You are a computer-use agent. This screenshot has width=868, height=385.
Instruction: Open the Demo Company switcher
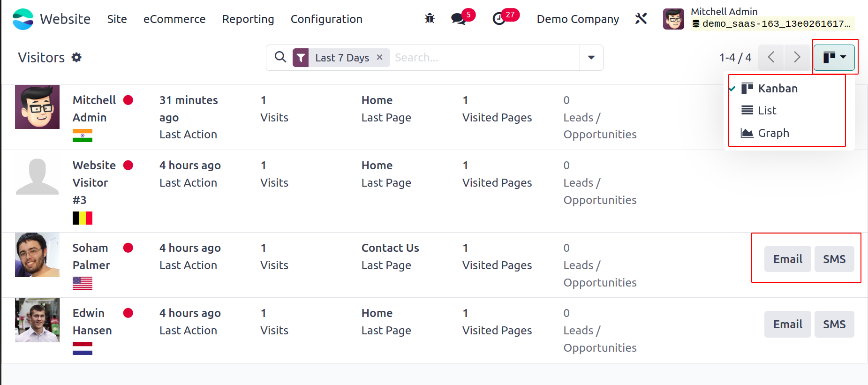pyautogui.click(x=578, y=19)
